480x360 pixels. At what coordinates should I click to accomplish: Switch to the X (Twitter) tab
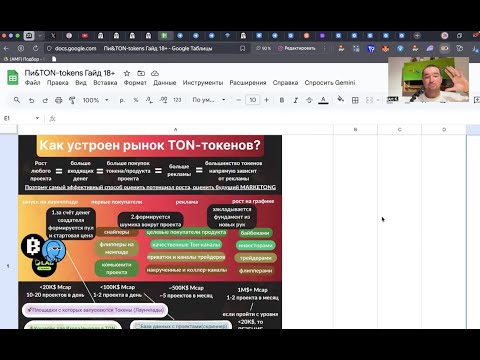pyautogui.click(x=53, y=35)
